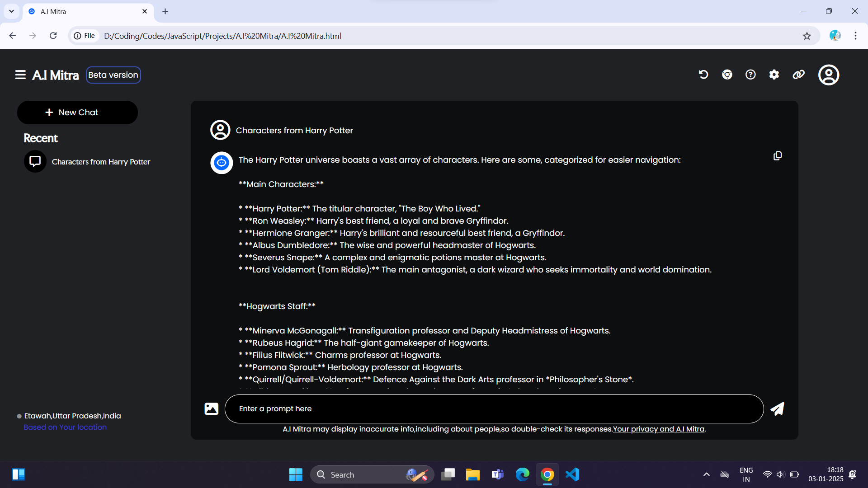Click the A.I Mitra bot avatar icon
This screenshot has height=488, width=868.
point(222,163)
